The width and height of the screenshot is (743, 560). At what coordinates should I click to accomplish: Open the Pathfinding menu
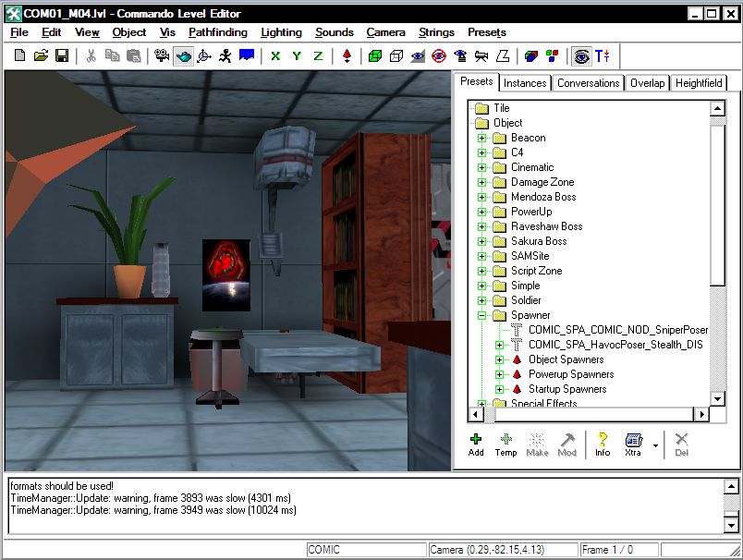[218, 32]
